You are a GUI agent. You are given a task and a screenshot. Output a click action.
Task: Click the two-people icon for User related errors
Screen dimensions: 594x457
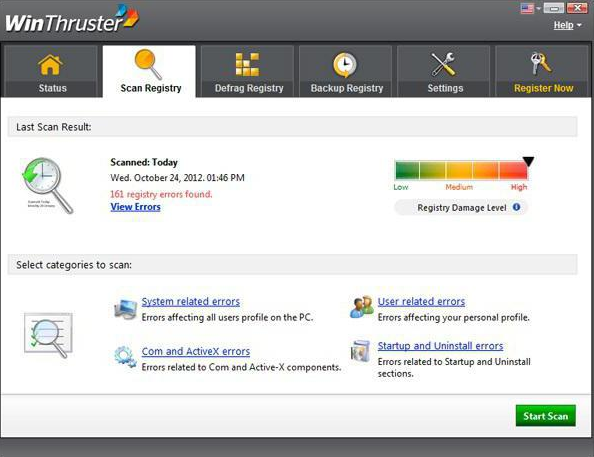361,307
